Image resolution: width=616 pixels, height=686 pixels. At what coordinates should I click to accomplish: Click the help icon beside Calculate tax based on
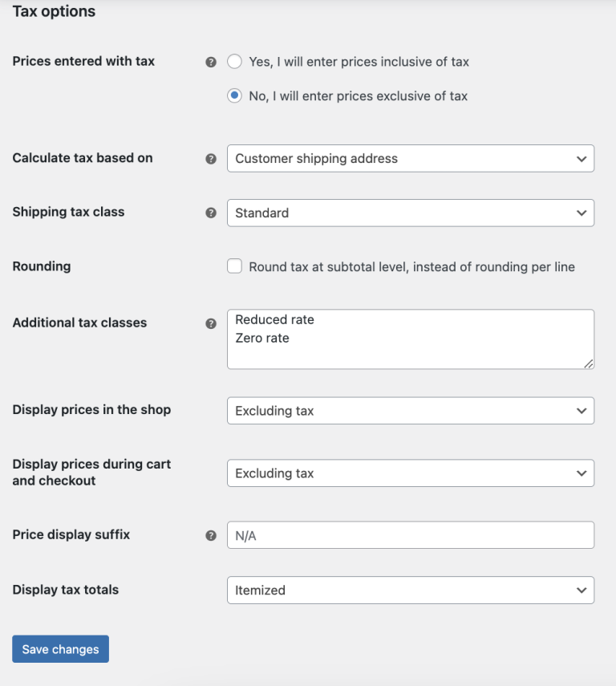(211, 159)
